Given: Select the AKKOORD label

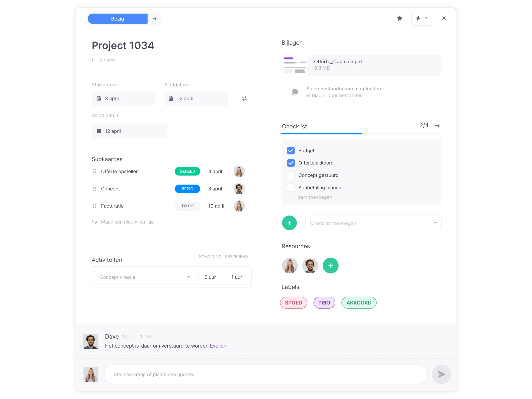Looking at the screenshot, I should pyautogui.click(x=358, y=302).
